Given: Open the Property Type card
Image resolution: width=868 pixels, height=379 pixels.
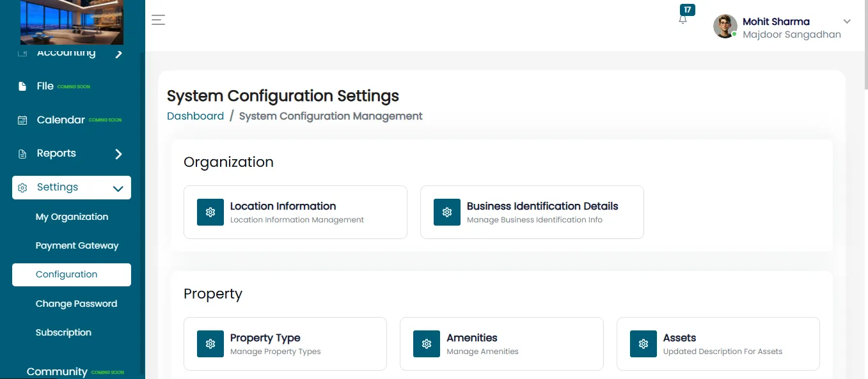Looking at the screenshot, I should point(285,344).
